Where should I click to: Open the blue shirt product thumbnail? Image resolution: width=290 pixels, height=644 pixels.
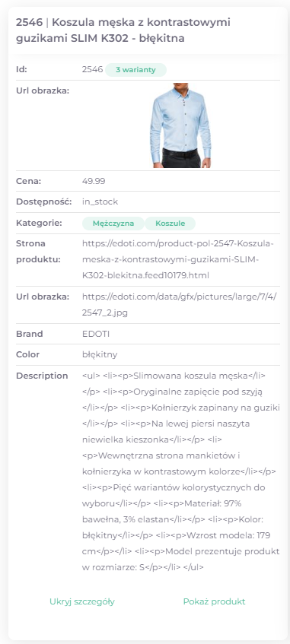(181, 125)
